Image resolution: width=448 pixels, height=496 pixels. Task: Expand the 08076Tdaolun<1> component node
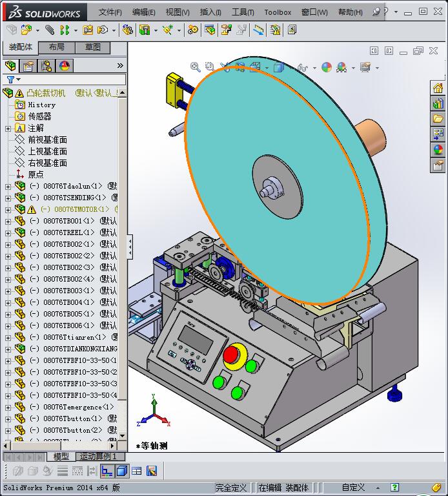pyautogui.click(x=8, y=186)
